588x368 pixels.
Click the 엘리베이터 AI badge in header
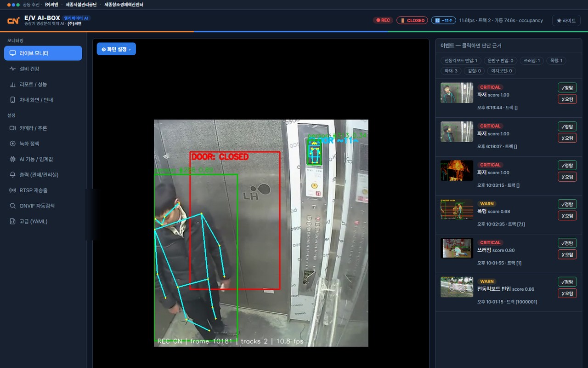pyautogui.click(x=77, y=18)
